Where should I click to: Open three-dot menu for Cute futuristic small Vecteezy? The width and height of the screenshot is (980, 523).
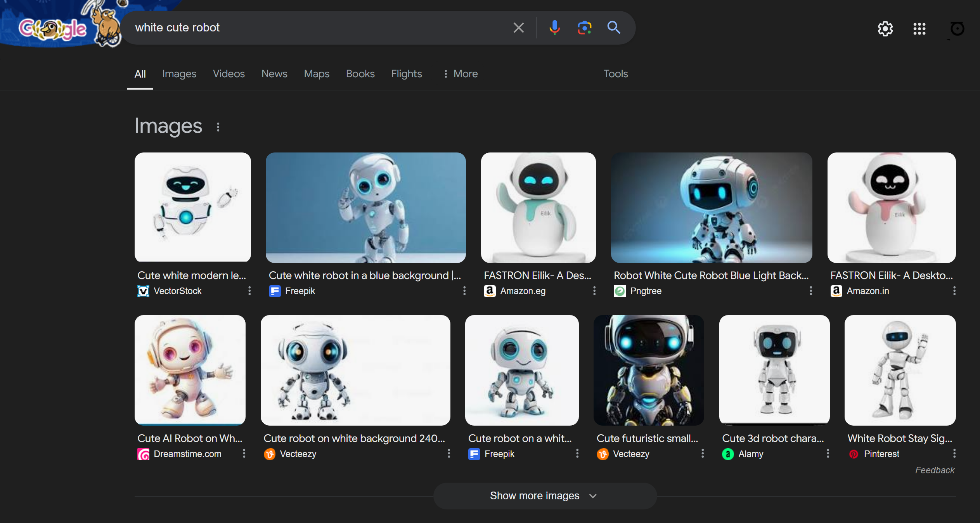[703, 454]
